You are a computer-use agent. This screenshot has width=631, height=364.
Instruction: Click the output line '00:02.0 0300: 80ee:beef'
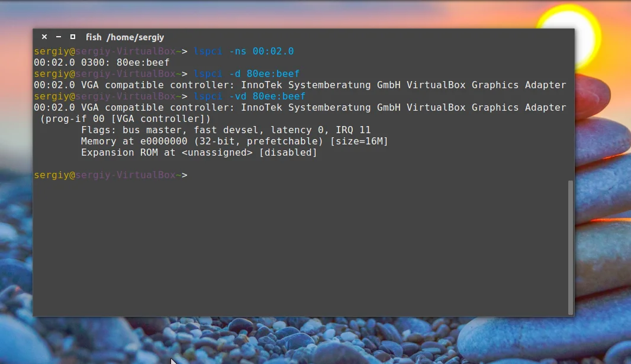(101, 62)
